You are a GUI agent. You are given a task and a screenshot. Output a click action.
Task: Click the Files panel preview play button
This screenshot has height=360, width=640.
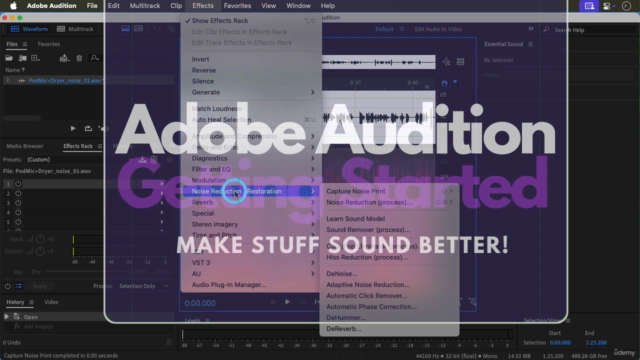pyautogui.click(x=73, y=128)
